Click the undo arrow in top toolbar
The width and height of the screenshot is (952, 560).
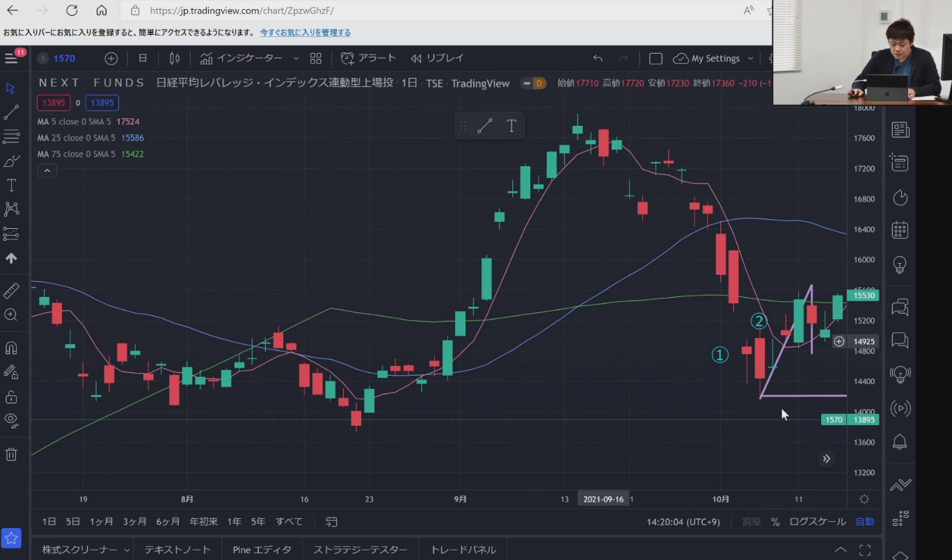pos(598,58)
